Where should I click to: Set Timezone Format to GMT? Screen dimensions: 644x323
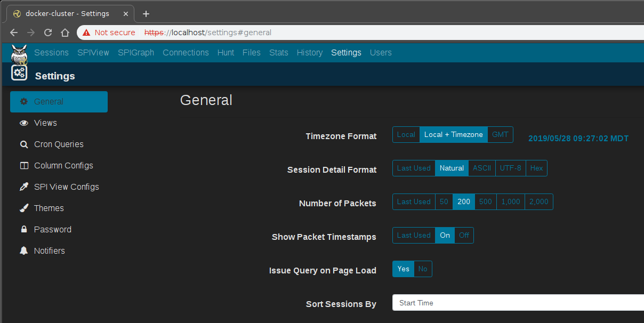[x=500, y=134]
